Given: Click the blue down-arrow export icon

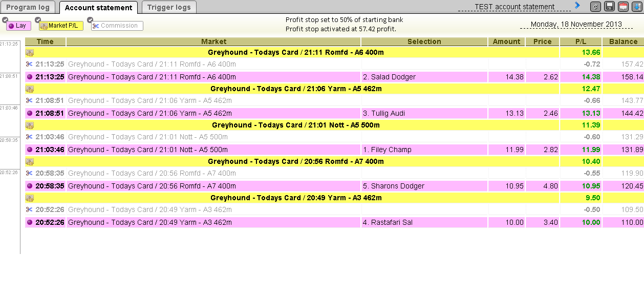Looking at the screenshot, I should [x=637, y=7].
